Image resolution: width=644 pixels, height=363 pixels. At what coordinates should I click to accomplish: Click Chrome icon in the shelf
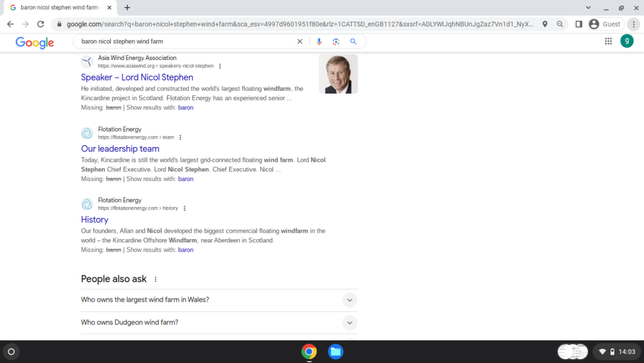(309, 352)
